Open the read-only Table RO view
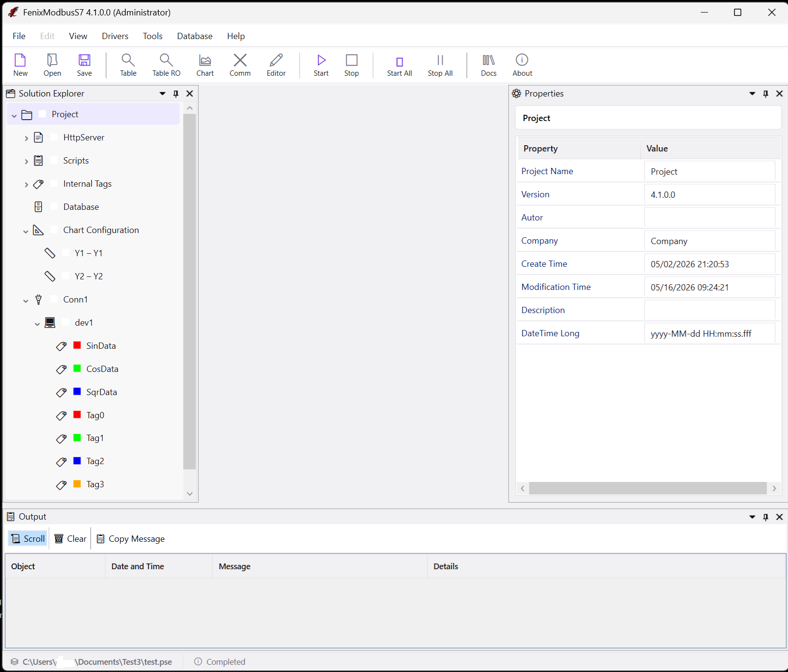This screenshot has height=672, width=788. [x=166, y=65]
